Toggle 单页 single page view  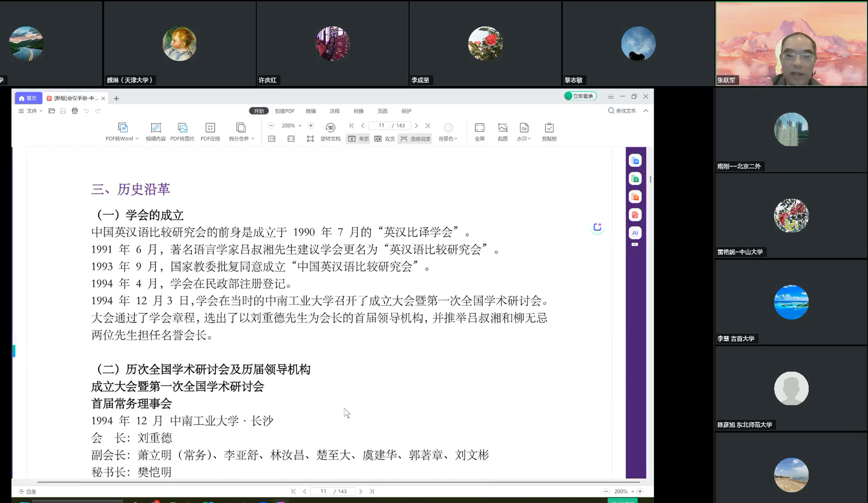(358, 139)
